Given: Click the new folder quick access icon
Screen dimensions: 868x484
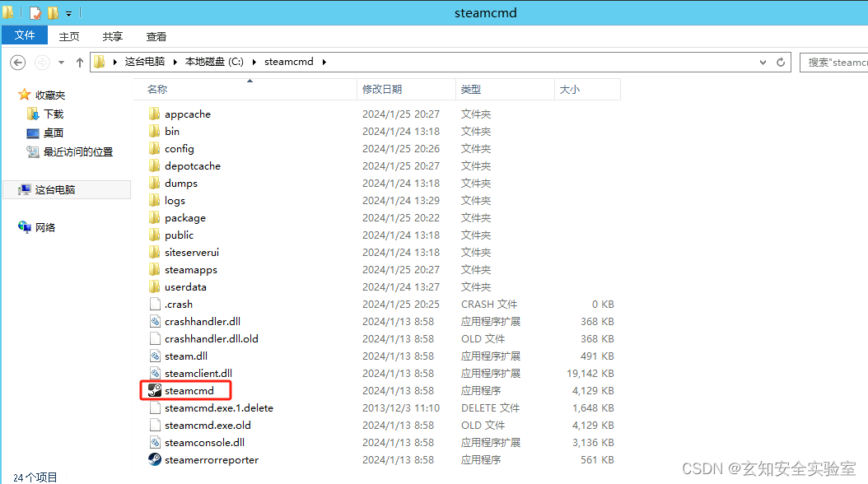Looking at the screenshot, I should pyautogui.click(x=54, y=12).
